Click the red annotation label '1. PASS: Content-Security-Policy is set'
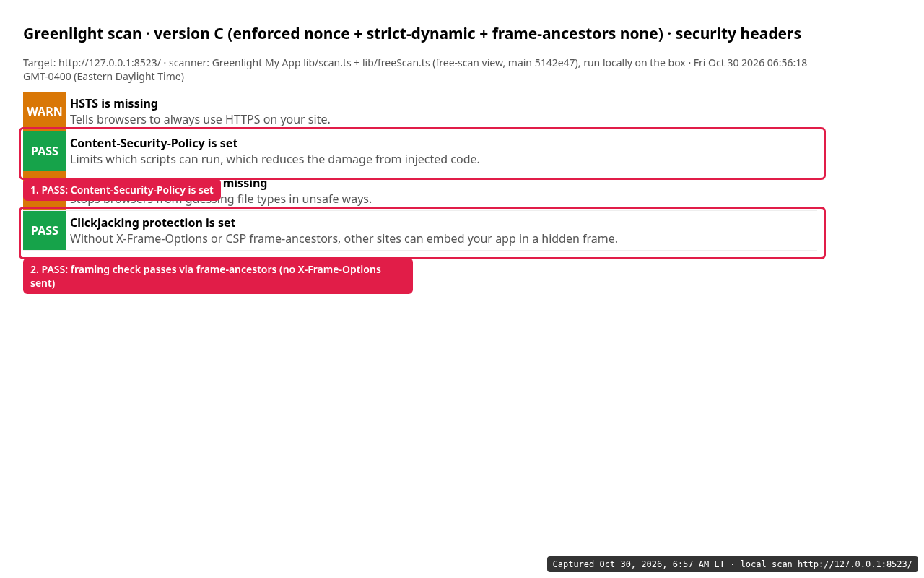 (x=122, y=189)
